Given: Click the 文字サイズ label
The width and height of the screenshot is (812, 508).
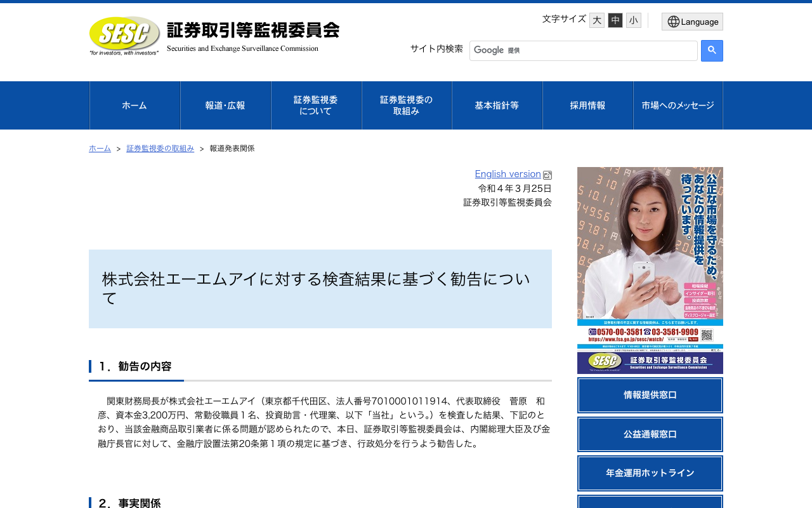Looking at the screenshot, I should click(564, 19).
